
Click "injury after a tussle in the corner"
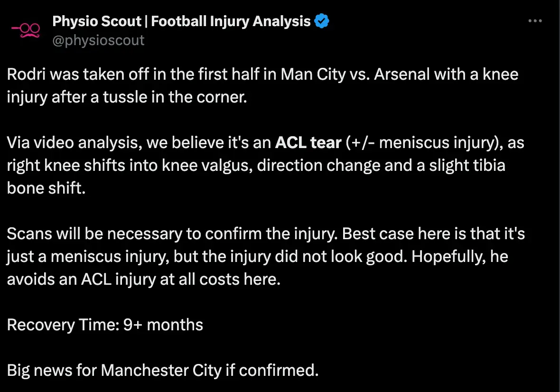126,97
